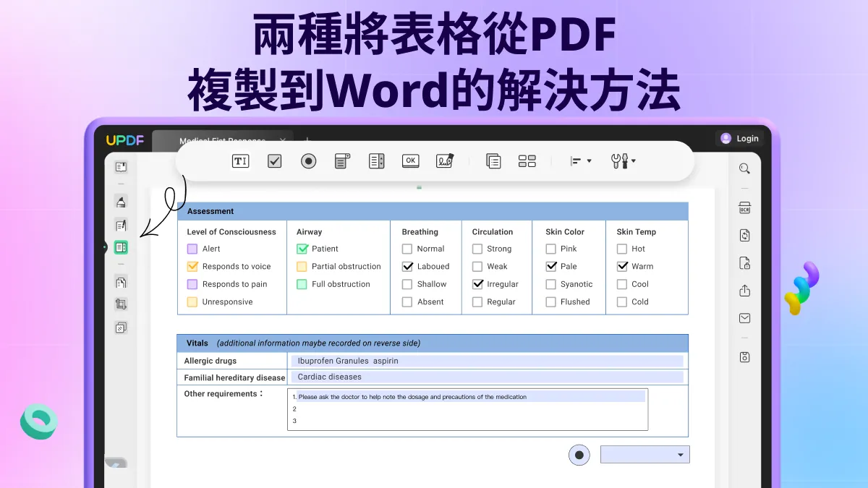Click the Skin Temp column heading
Screen dimensions: 868x488
tap(637, 232)
